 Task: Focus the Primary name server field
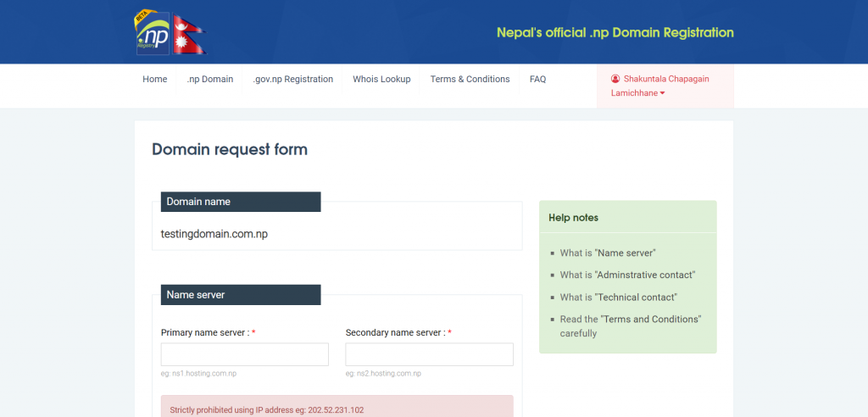(245, 354)
